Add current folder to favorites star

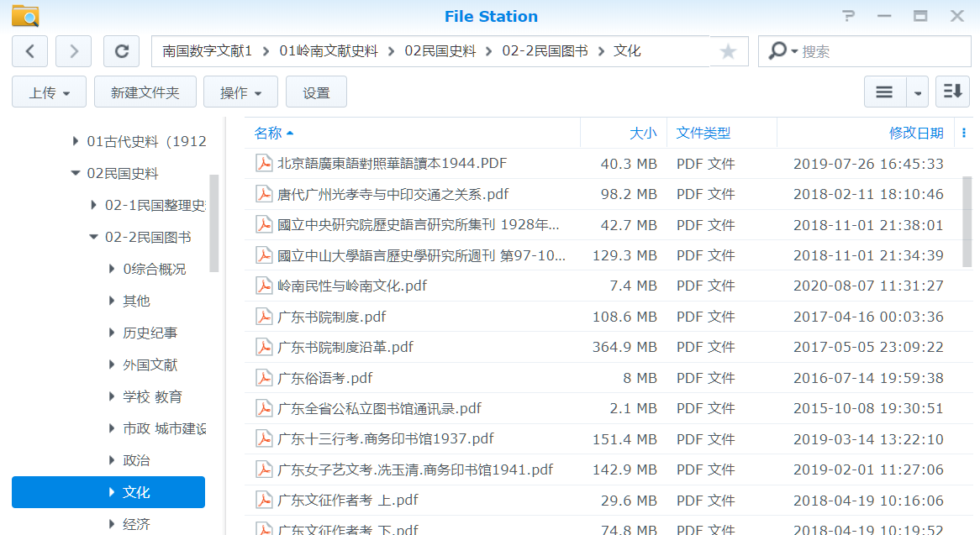(x=728, y=52)
